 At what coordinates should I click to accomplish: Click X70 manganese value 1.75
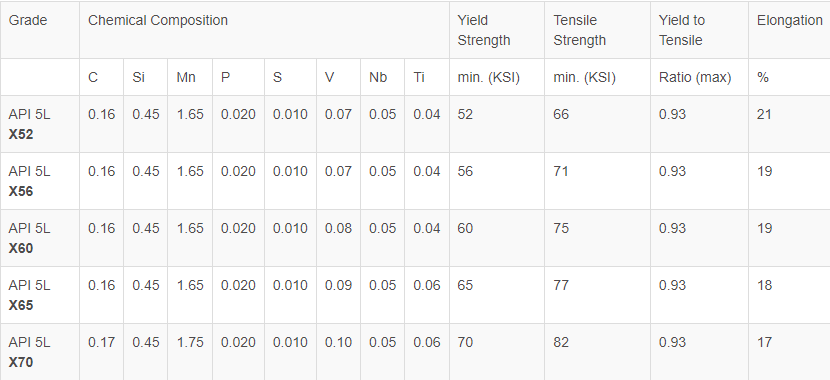pyautogui.click(x=190, y=342)
